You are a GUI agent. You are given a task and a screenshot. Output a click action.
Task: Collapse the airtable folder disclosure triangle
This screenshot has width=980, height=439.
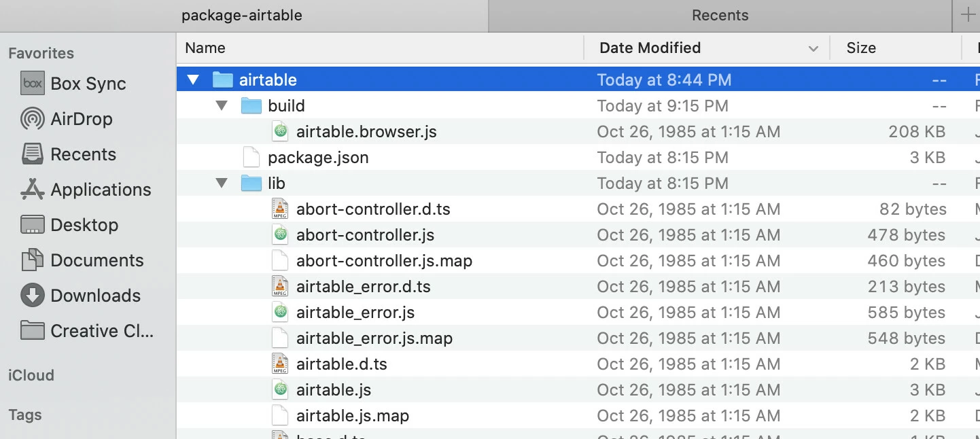pyautogui.click(x=193, y=80)
